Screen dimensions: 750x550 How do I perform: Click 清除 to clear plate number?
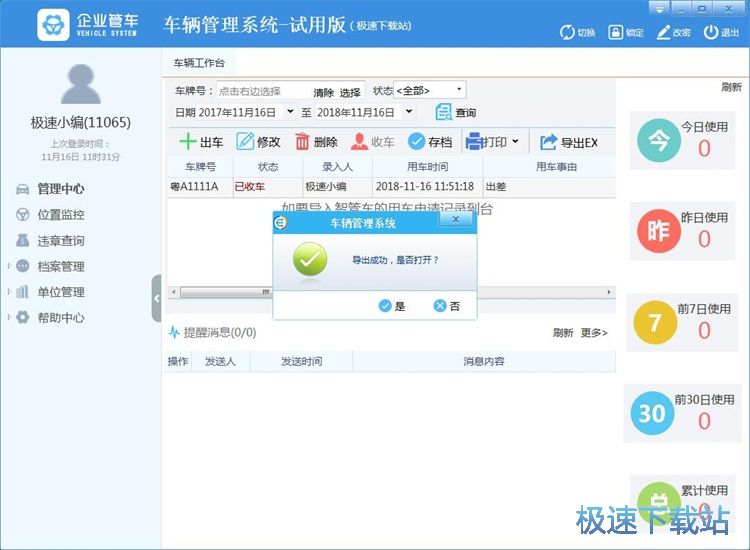coord(323,92)
